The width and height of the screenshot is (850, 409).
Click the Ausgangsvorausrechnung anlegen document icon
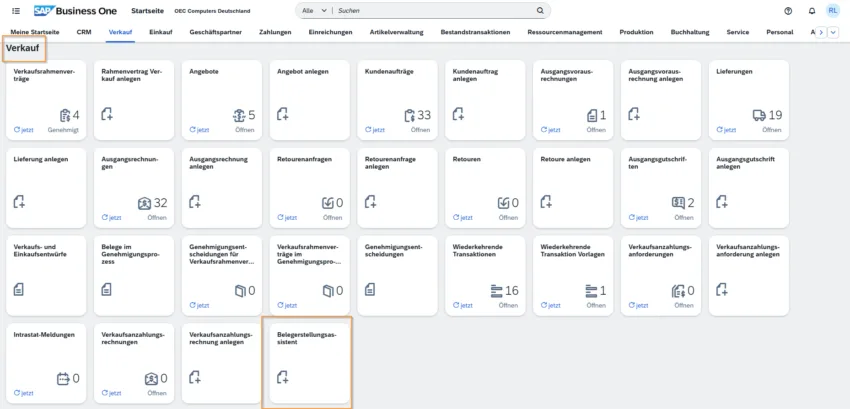tap(634, 114)
